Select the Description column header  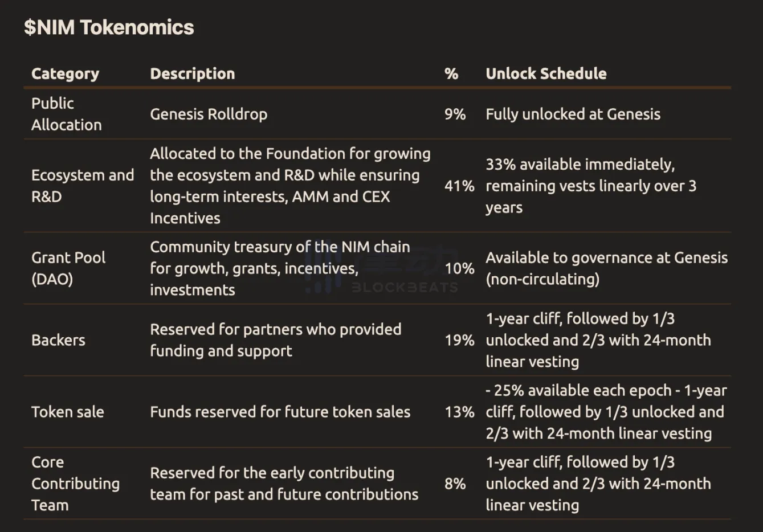[192, 73]
